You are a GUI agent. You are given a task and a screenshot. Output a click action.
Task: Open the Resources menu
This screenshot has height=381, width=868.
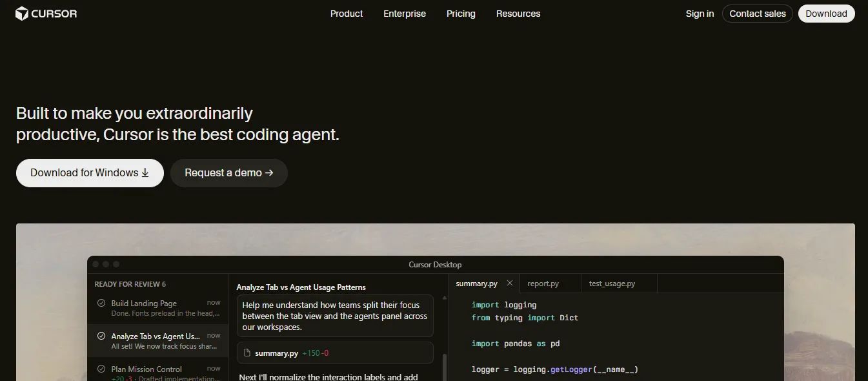[518, 14]
